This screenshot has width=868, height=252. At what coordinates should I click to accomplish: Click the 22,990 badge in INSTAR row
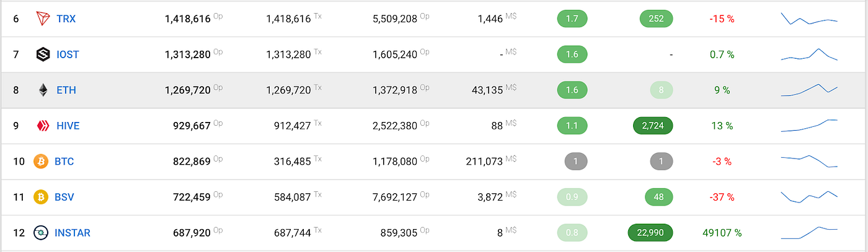pyautogui.click(x=650, y=233)
